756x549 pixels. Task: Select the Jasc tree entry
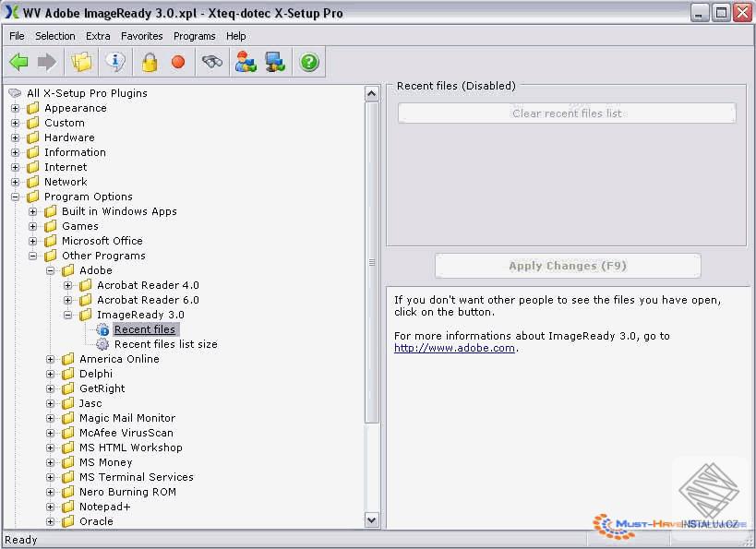click(x=90, y=403)
